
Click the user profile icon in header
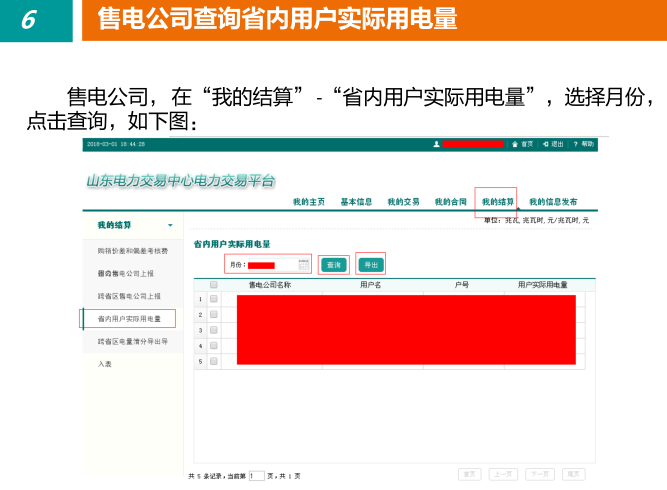[436, 144]
